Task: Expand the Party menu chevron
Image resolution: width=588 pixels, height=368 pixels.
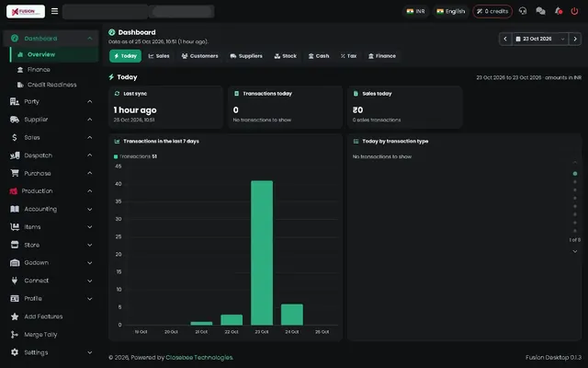Action: pos(90,101)
